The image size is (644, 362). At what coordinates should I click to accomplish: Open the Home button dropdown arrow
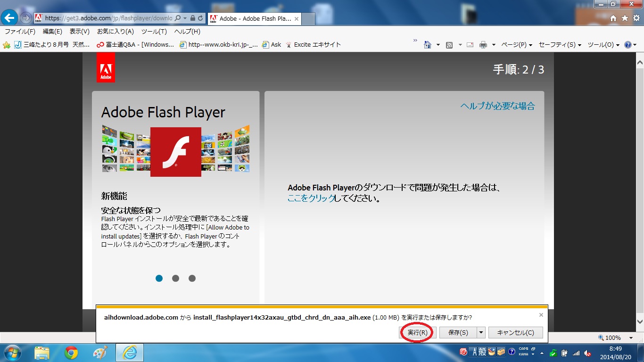coord(438,45)
